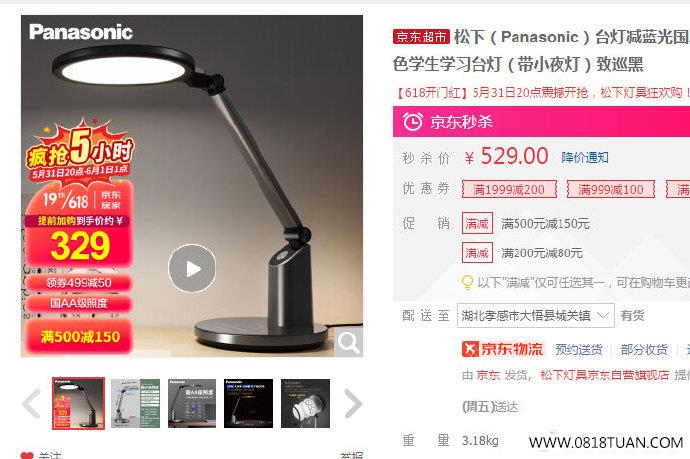Click the 满500减150元 promotion tag

[477, 224]
